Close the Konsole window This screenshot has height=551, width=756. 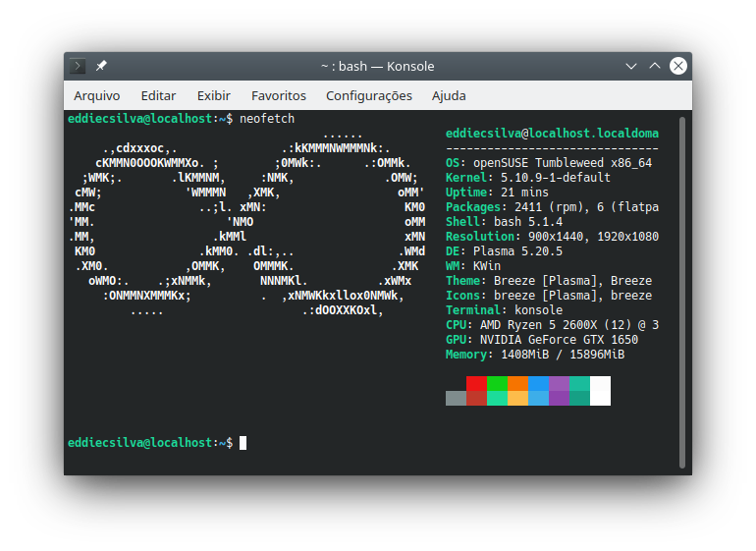click(677, 66)
